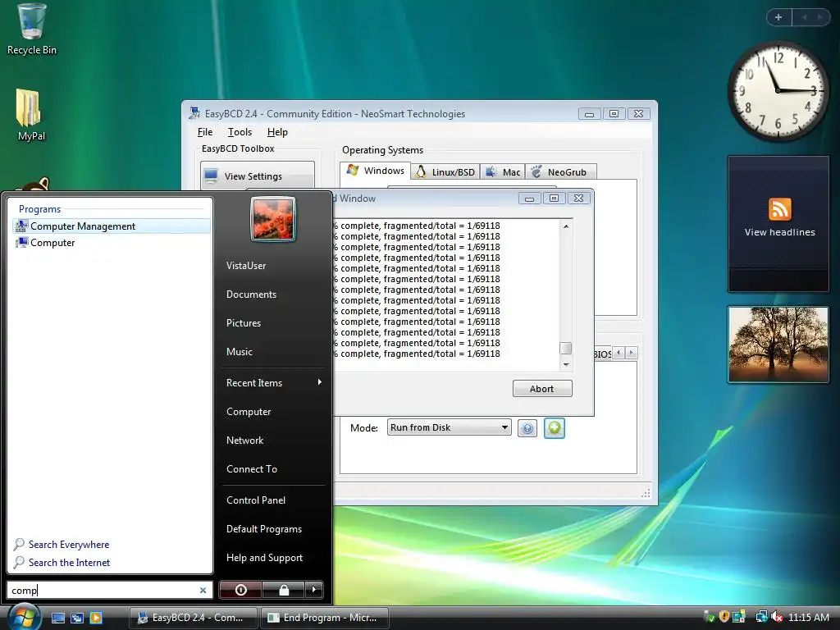Open Control Panel from Start menu
The height and width of the screenshot is (630, 840).
[x=256, y=500]
